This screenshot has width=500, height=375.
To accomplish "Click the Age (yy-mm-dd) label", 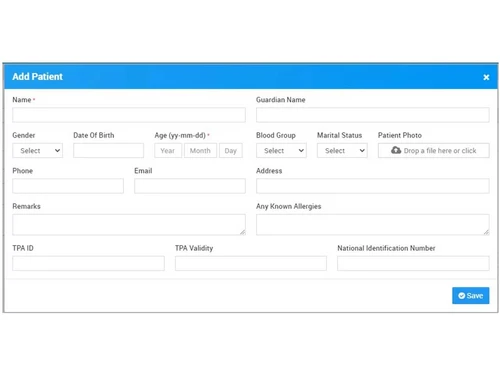I will [x=180, y=135].
